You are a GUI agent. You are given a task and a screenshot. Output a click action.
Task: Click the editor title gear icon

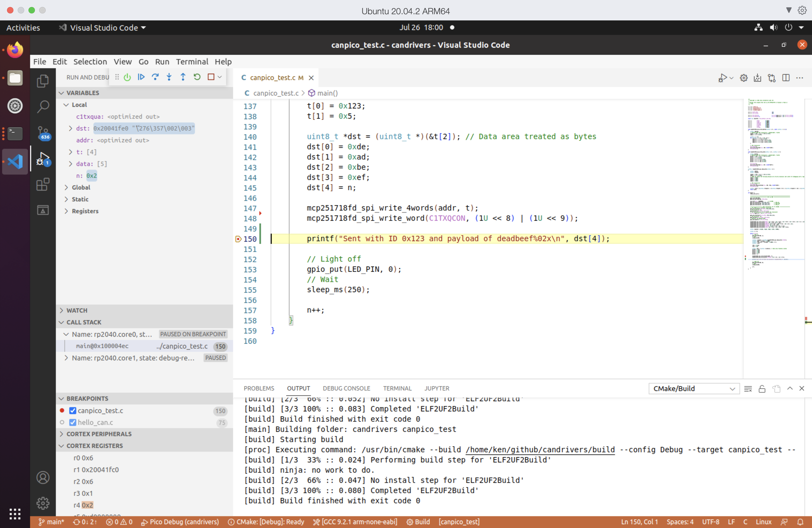click(744, 78)
